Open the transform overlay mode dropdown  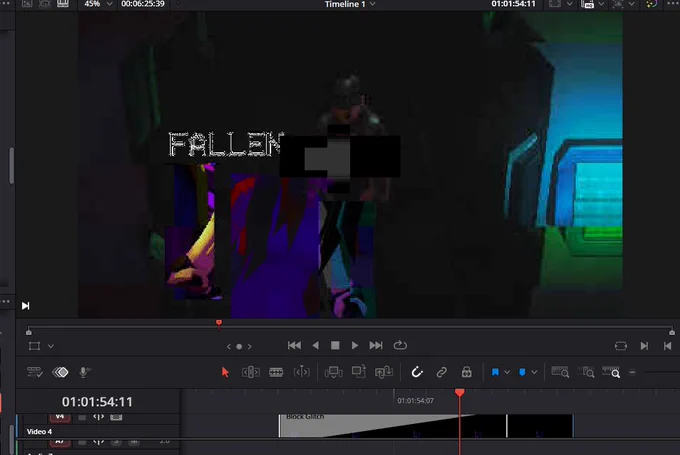tap(51, 346)
